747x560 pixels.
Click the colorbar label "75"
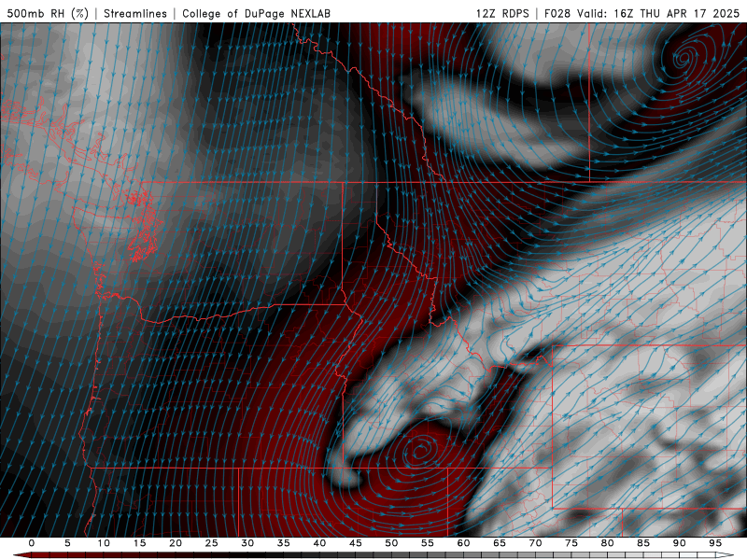(x=571, y=543)
